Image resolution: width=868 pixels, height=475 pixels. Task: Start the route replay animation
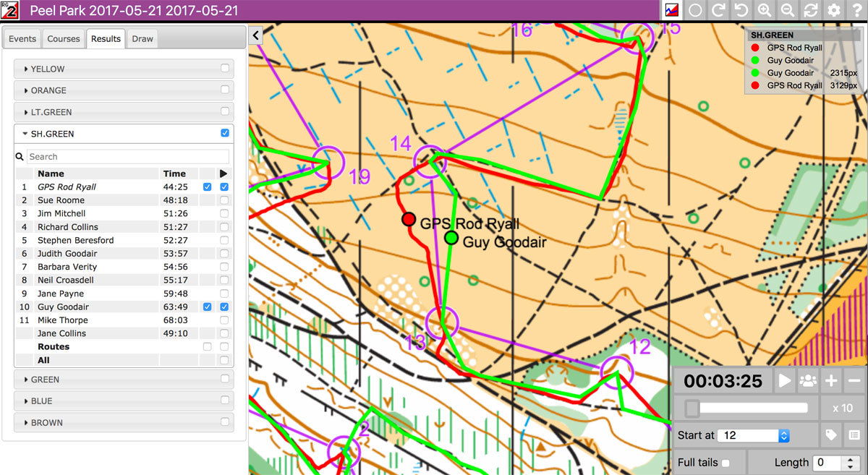(x=784, y=381)
